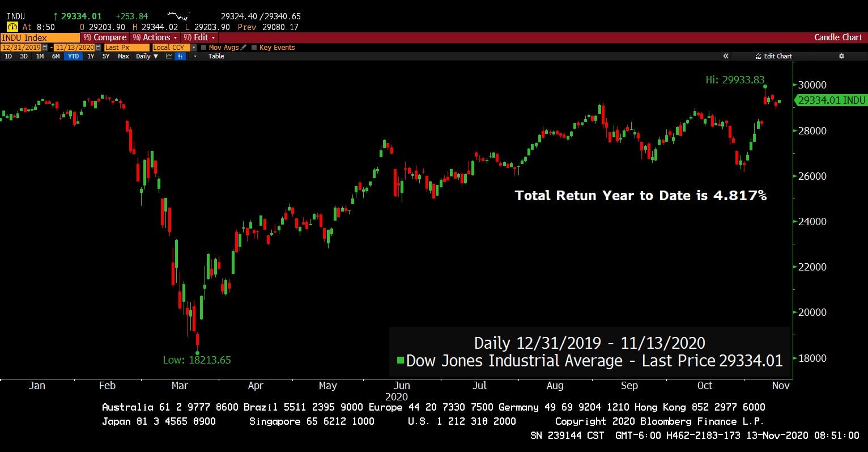The image size is (868, 452).
Task: Select the 3D time range
Action: [x=24, y=56]
